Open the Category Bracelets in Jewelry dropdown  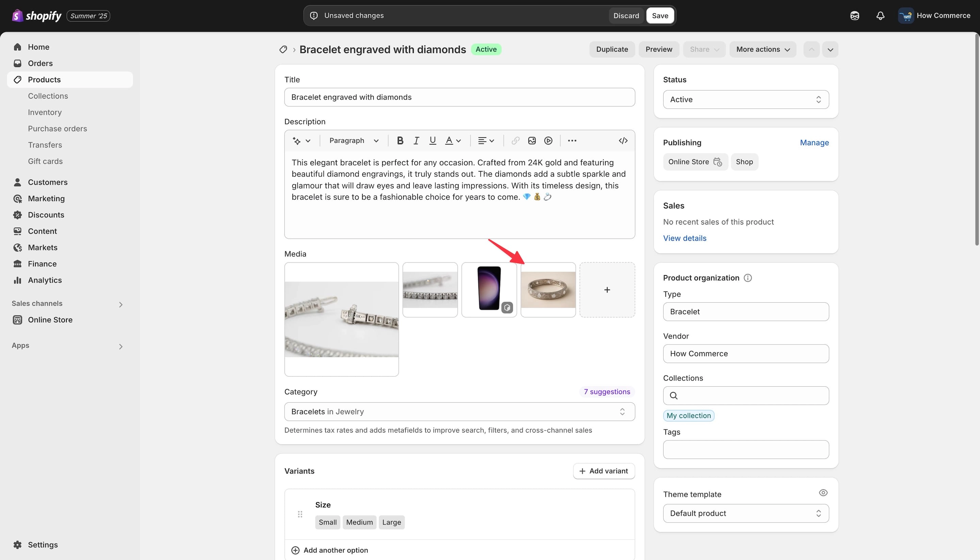[459, 411]
